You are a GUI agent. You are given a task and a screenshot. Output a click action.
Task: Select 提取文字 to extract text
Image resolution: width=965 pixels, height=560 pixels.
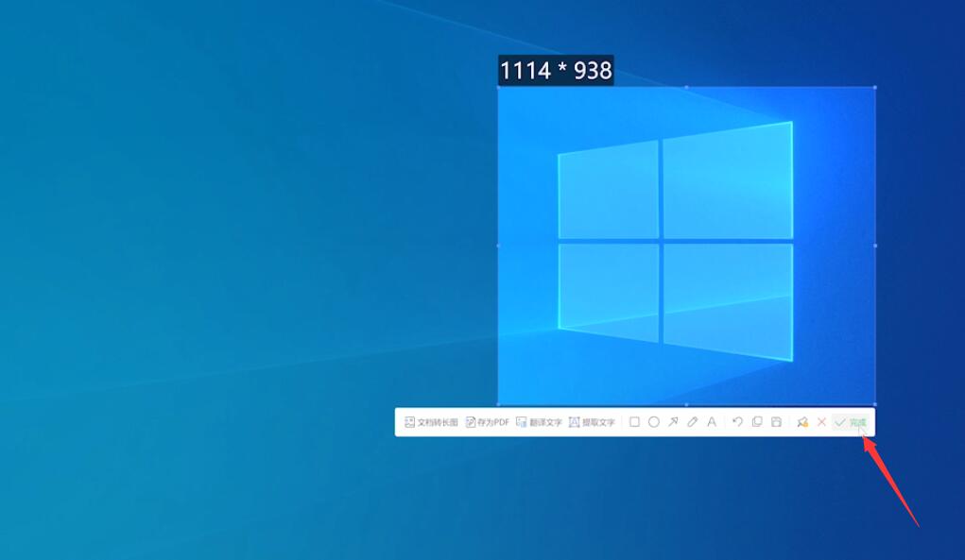coord(592,422)
